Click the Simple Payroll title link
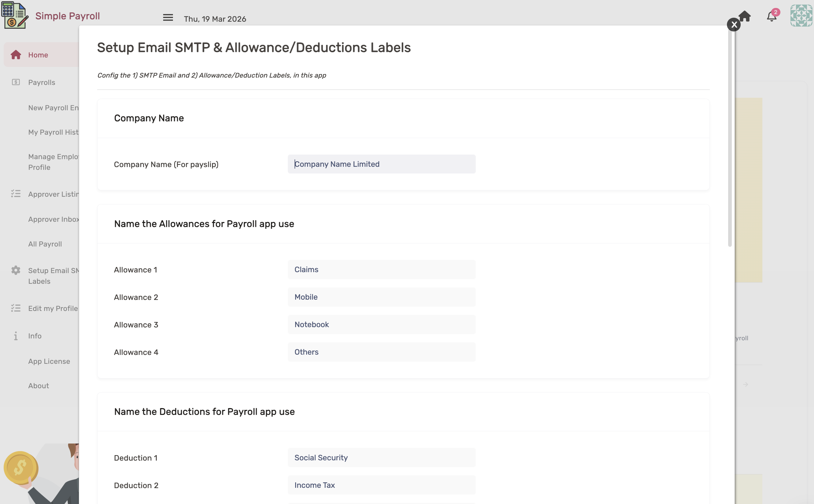Screen dimensions: 814x504 pos(68,16)
